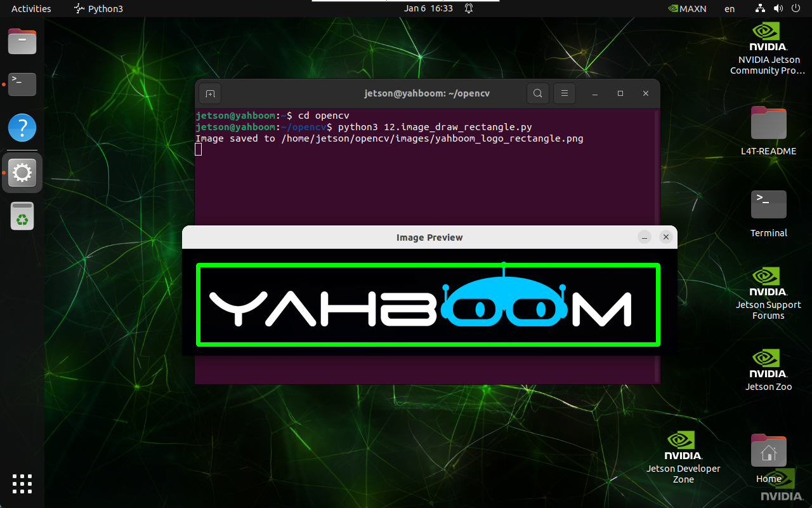
Task: Click the volume speaker icon
Action: pyautogui.click(x=778, y=9)
